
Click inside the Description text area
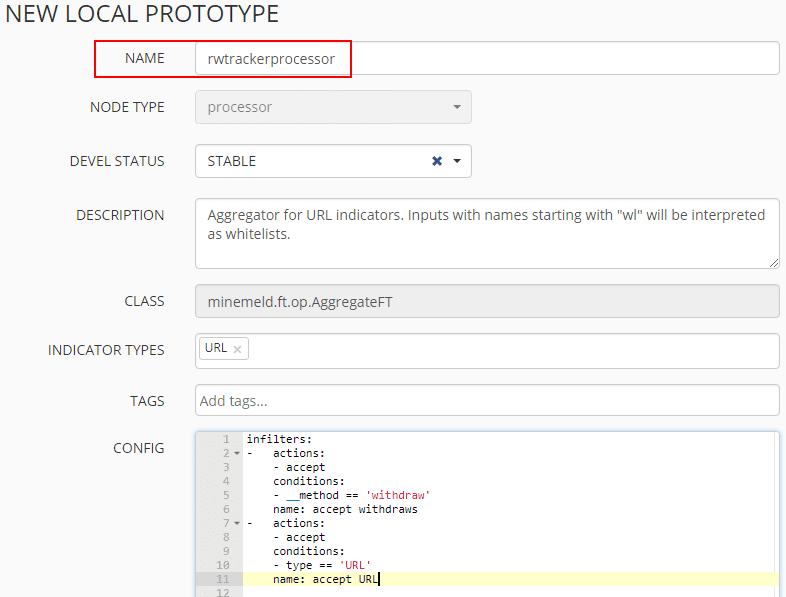point(487,233)
